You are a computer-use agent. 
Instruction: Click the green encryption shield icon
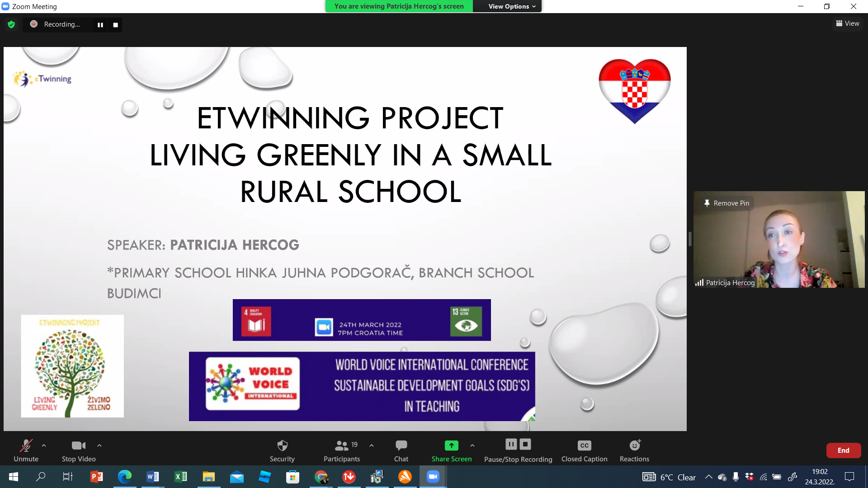tap(11, 24)
